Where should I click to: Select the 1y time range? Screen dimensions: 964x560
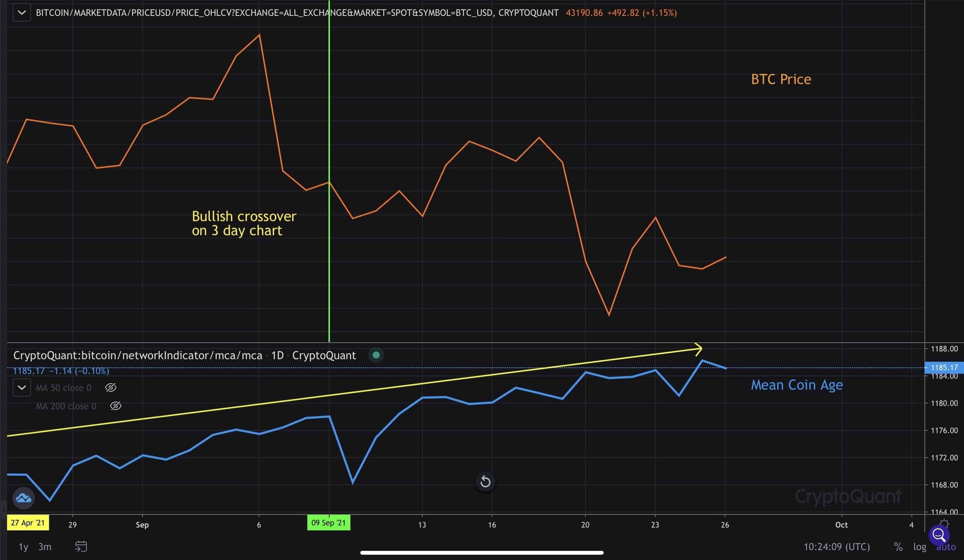pyautogui.click(x=23, y=546)
